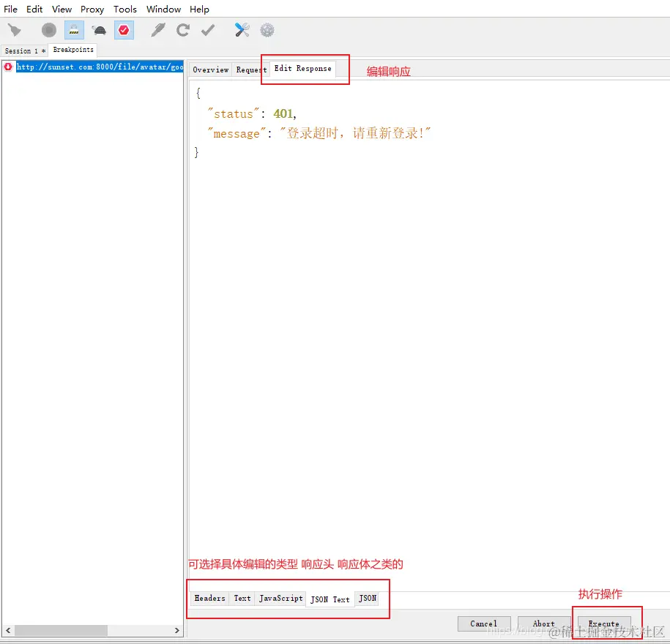This screenshot has width=670, height=644.
Task: Click the Abort button
Action: point(543,624)
